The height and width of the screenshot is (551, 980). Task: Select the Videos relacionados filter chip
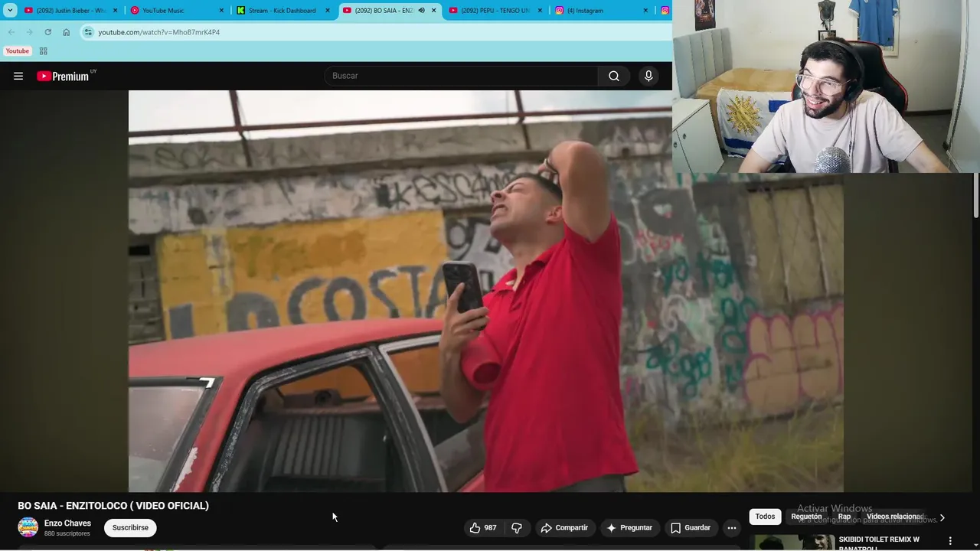(895, 517)
